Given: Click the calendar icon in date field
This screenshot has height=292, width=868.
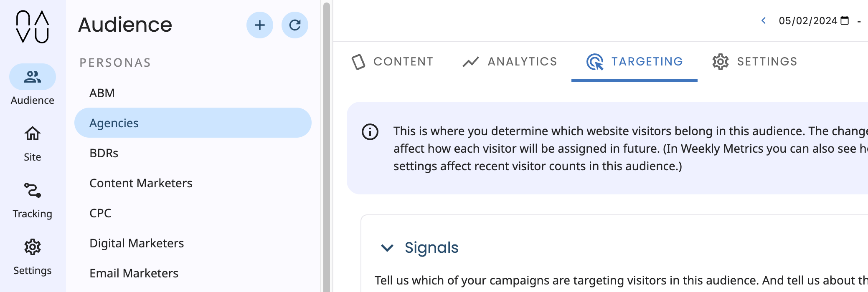Looking at the screenshot, I should pos(845,20).
